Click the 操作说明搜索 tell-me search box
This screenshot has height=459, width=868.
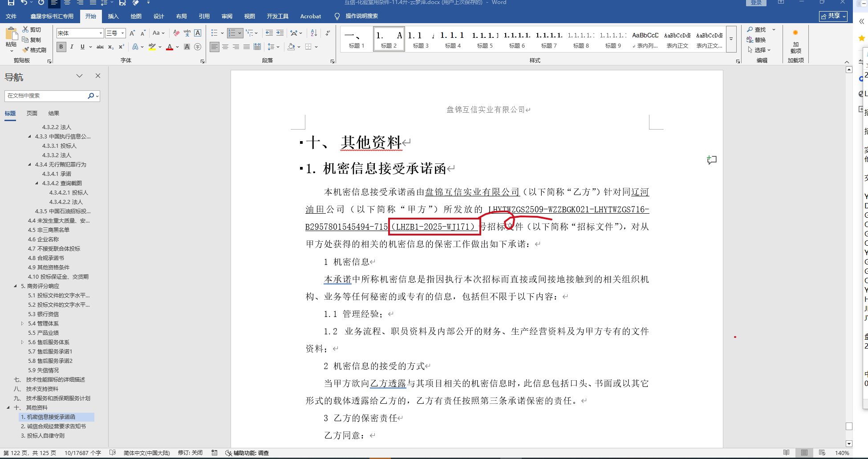(x=361, y=16)
